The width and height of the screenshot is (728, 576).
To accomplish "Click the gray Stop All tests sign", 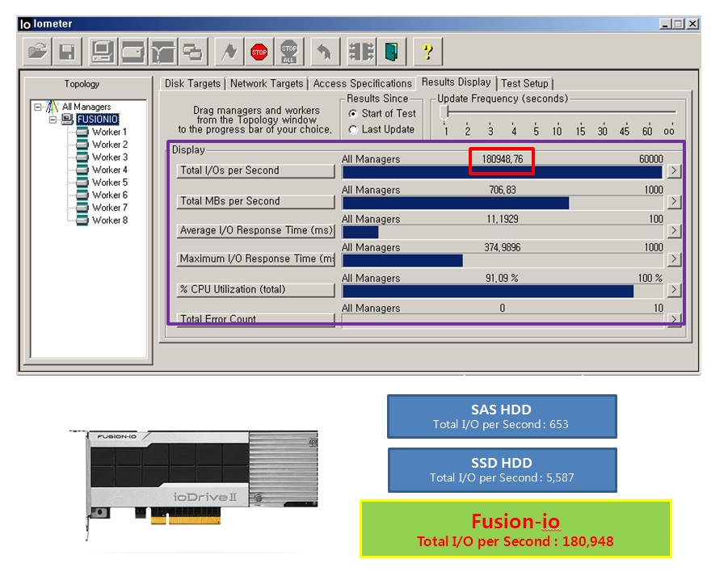I will click(289, 52).
